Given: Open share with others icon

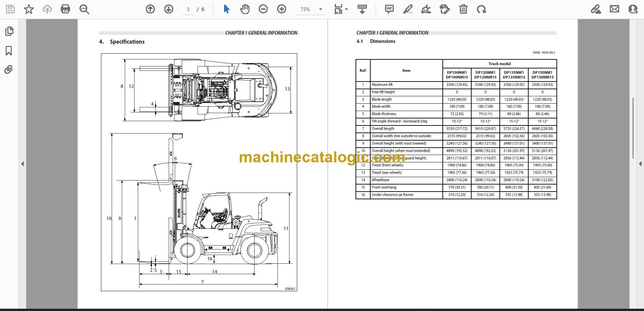Looking at the screenshot, I should [633, 9].
